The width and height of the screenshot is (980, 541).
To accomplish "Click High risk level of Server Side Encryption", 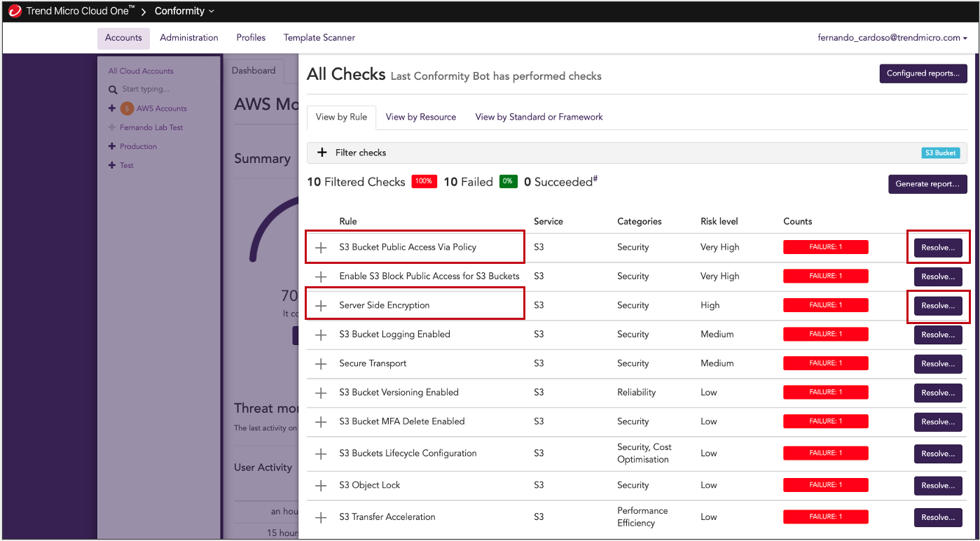I will pos(710,305).
